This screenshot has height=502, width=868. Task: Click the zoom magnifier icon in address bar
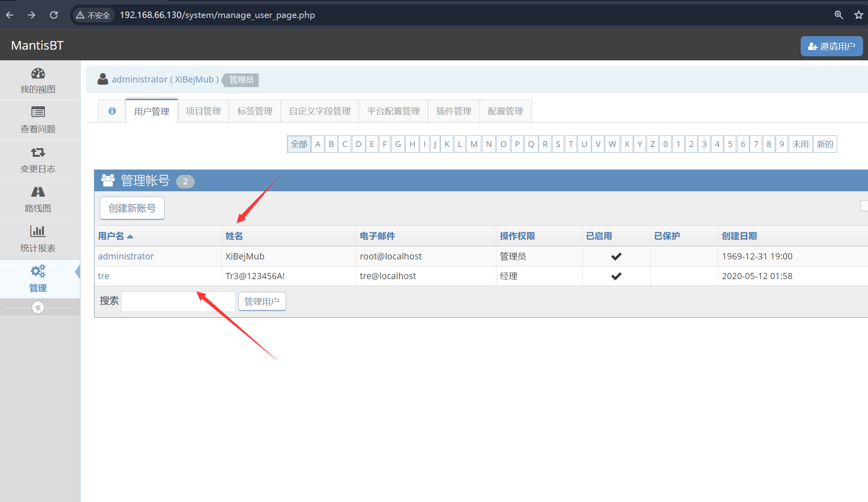click(x=839, y=15)
